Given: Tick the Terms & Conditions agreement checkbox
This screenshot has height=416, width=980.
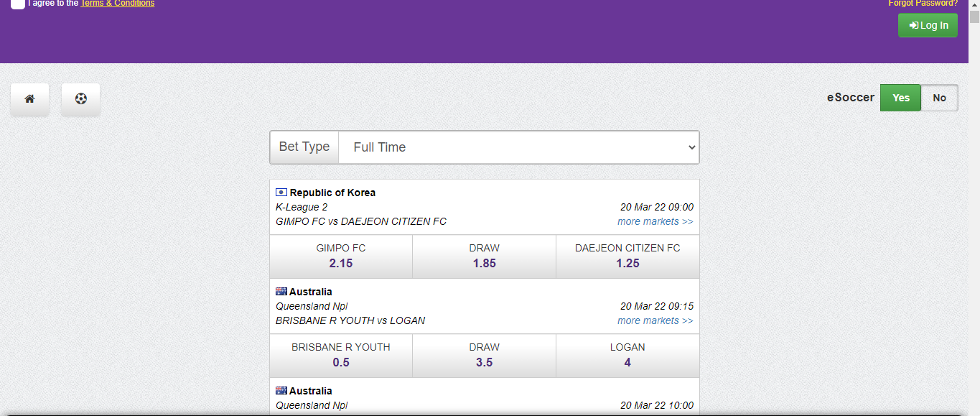Looking at the screenshot, I should 17,4.
